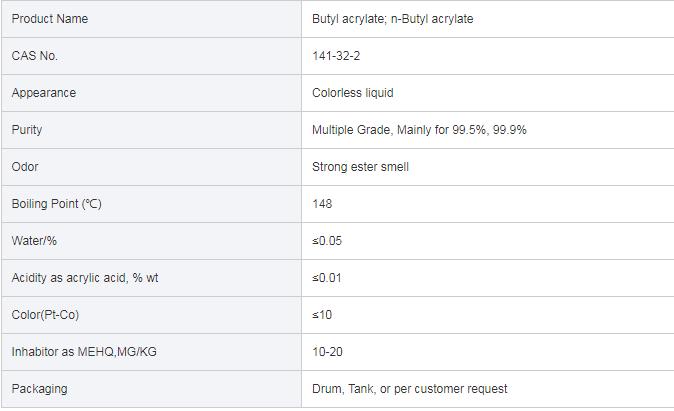
Task: Click the ≤0.01 acidity value
Action: pyautogui.click(x=327, y=278)
